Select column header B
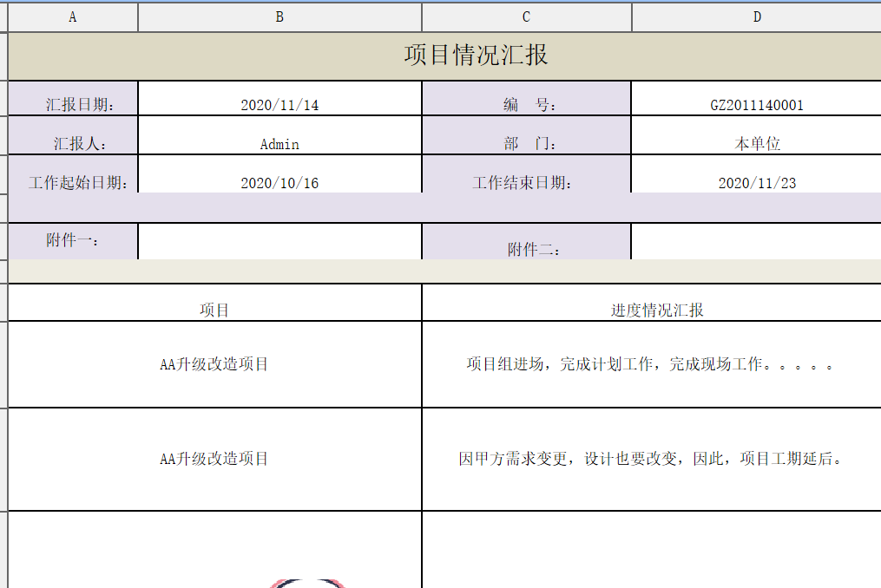The width and height of the screenshot is (881, 588). (279, 16)
